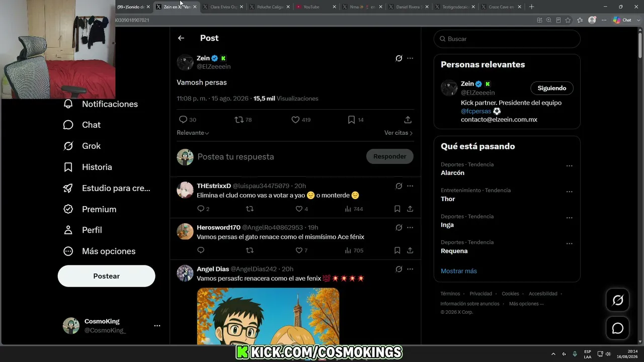
Task: Open Grok icon on Zein's main post
Action: tap(399, 58)
